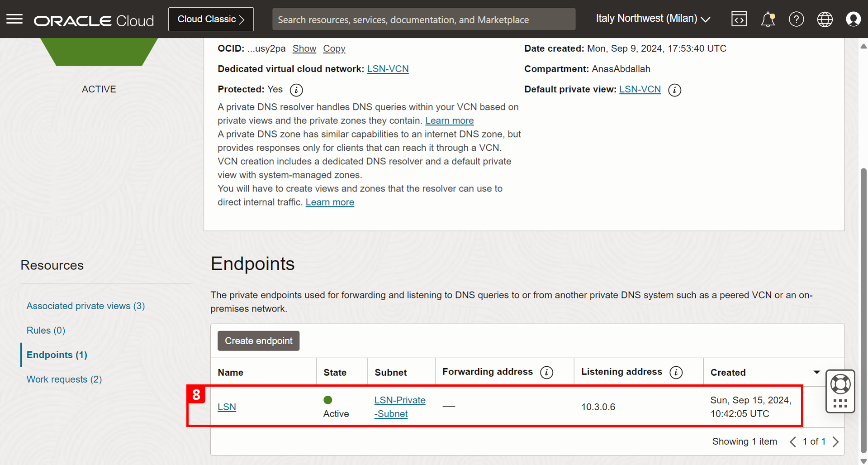This screenshot has height=465, width=868.
Task: Show the full OCID
Action: point(304,48)
